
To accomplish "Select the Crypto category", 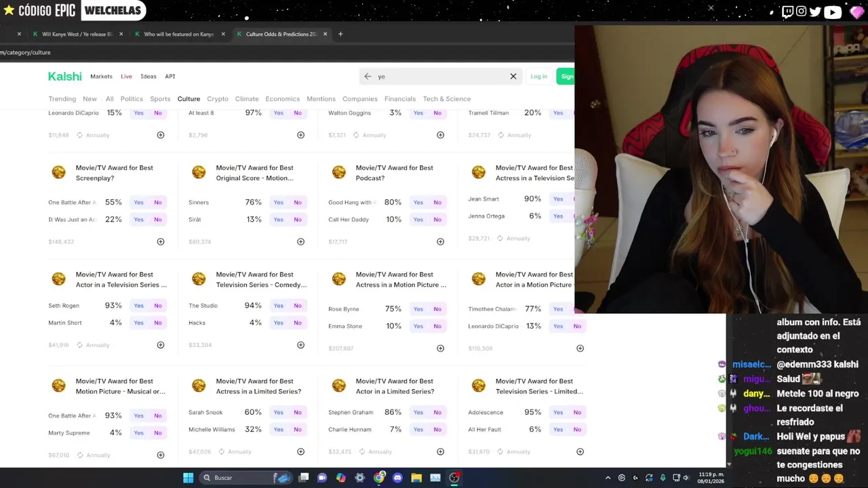I will click(218, 99).
